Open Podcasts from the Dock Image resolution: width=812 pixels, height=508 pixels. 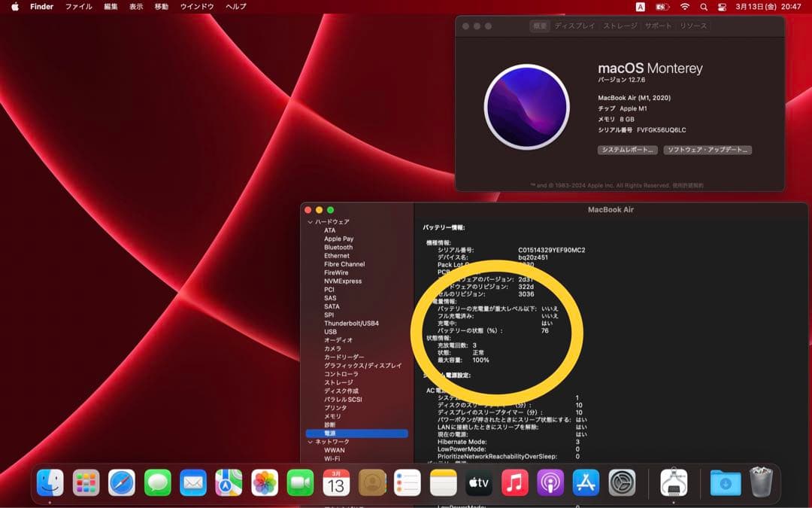[550, 482]
